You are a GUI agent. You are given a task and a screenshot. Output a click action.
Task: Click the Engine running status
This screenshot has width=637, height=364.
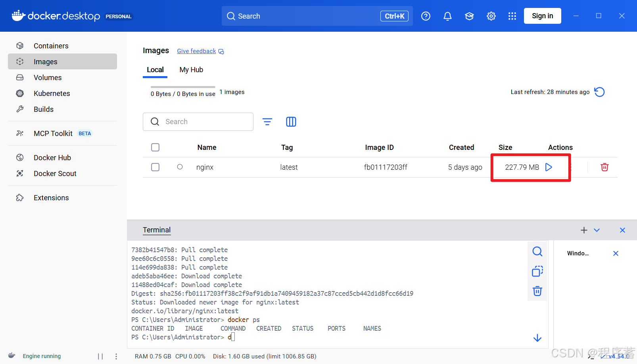point(42,356)
